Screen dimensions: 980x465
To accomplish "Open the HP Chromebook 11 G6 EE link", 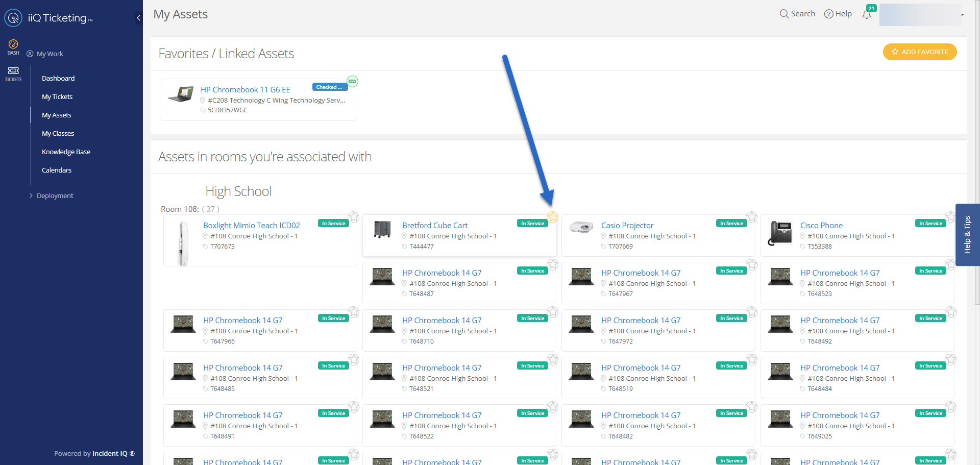I will (x=245, y=89).
